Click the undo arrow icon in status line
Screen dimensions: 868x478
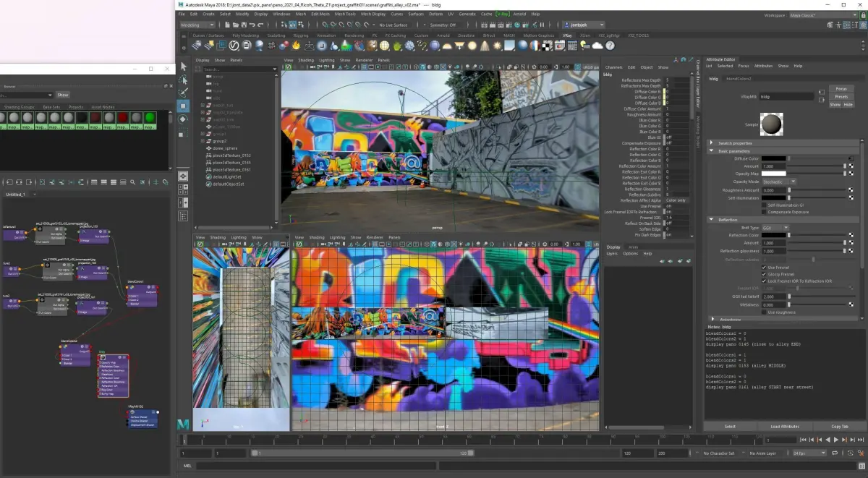[252, 25]
